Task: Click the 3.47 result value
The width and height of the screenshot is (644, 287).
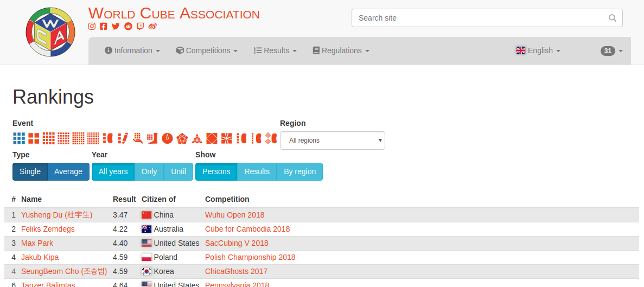Action: point(120,215)
